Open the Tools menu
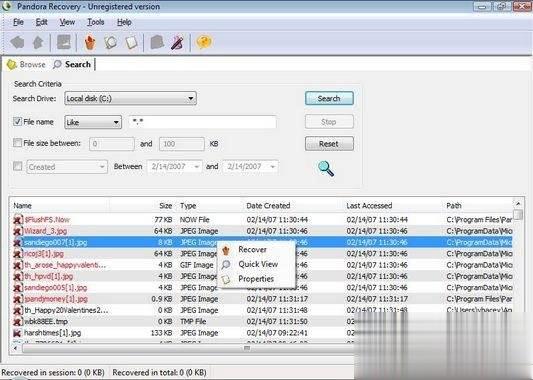 coord(96,22)
